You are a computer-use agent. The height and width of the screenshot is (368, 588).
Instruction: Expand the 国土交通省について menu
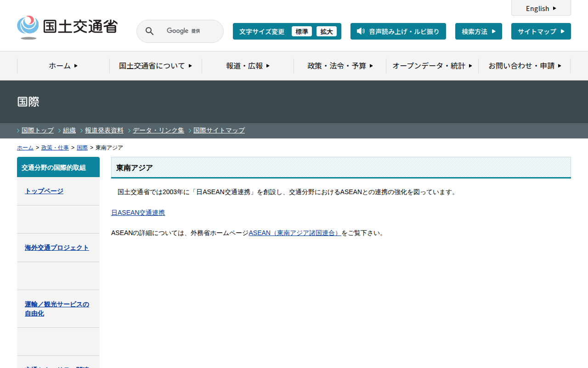[155, 66]
